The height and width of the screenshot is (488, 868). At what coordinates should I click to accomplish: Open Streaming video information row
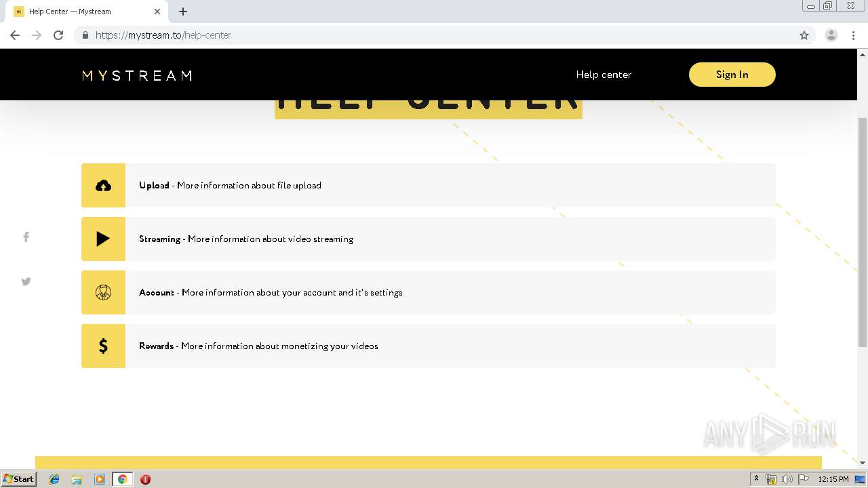point(429,239)
